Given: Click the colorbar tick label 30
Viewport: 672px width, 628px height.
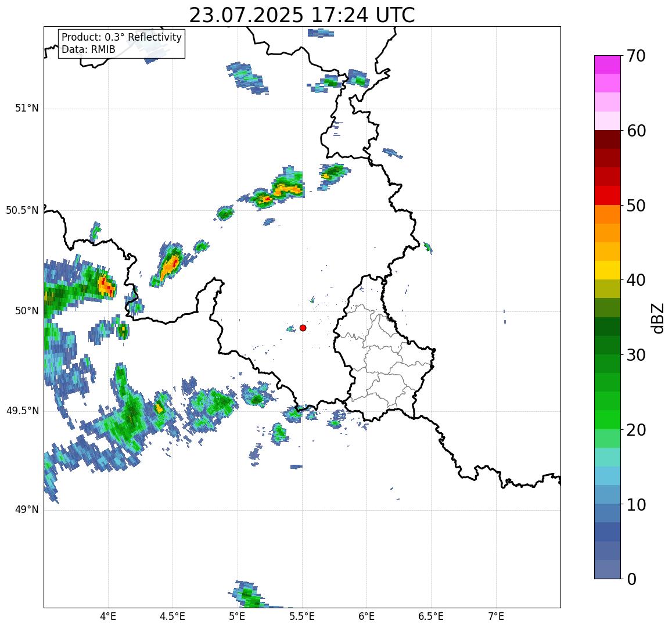Looking at the screenshot, I should 636,355.
